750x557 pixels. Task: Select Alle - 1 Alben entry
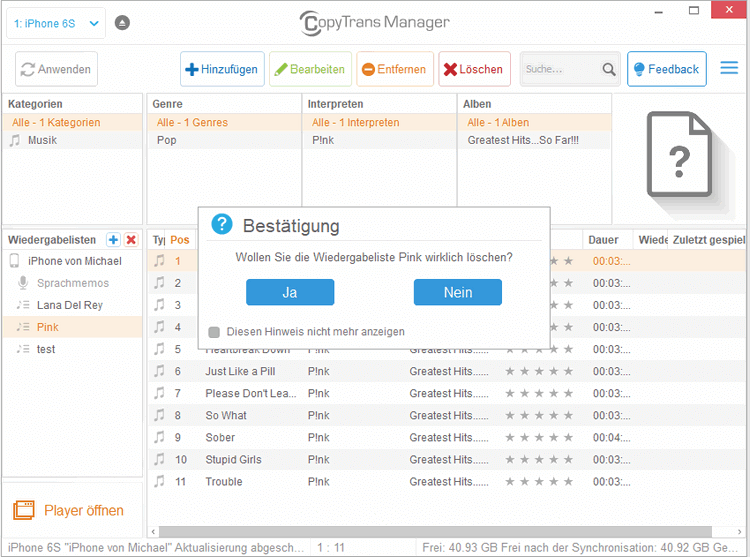534,122
